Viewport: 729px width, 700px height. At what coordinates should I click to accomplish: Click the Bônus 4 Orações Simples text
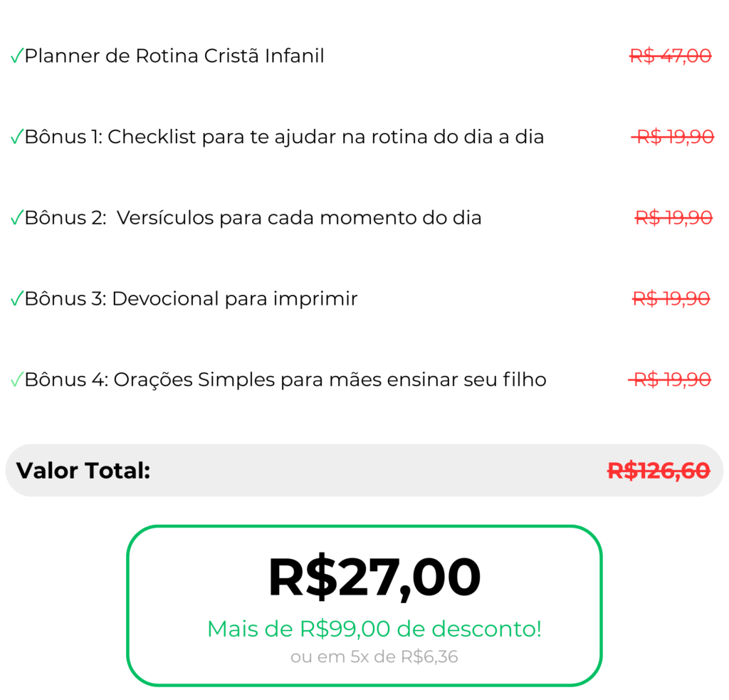(285, 380)
